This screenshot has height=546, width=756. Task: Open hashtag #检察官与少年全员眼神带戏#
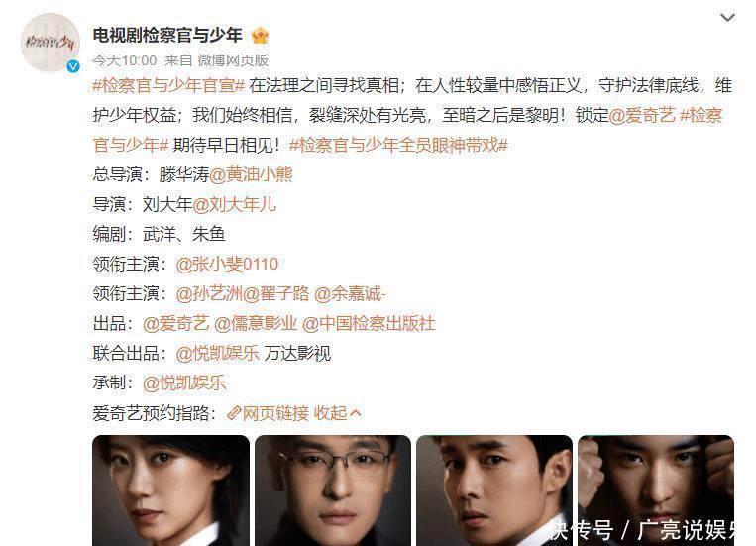[398, 145]
